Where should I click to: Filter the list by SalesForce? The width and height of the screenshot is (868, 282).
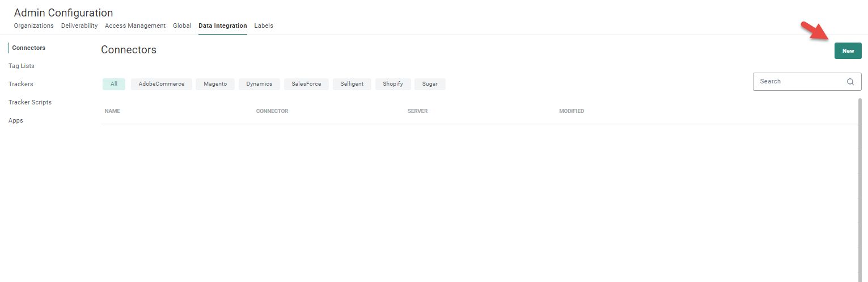(306, 84)
